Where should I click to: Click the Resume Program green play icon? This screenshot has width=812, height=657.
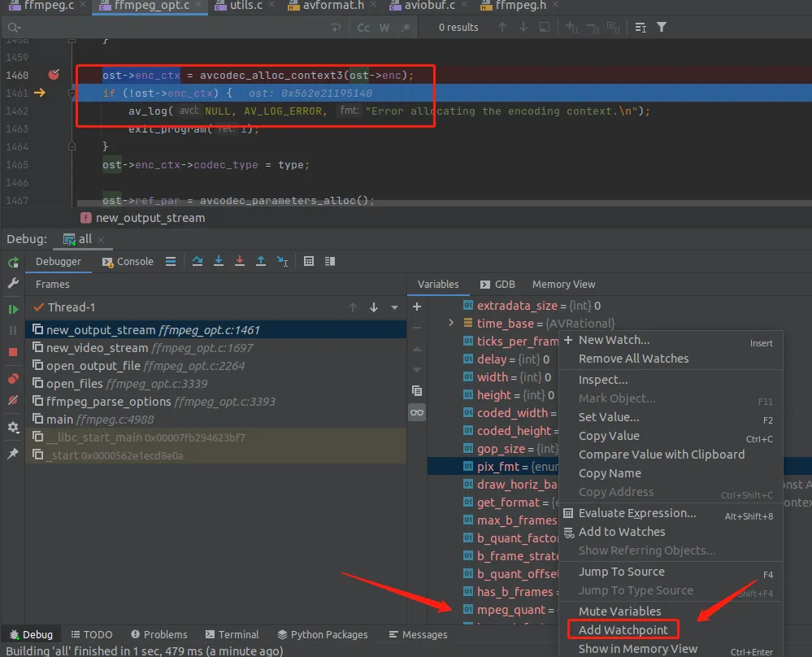tap(14, 309)
